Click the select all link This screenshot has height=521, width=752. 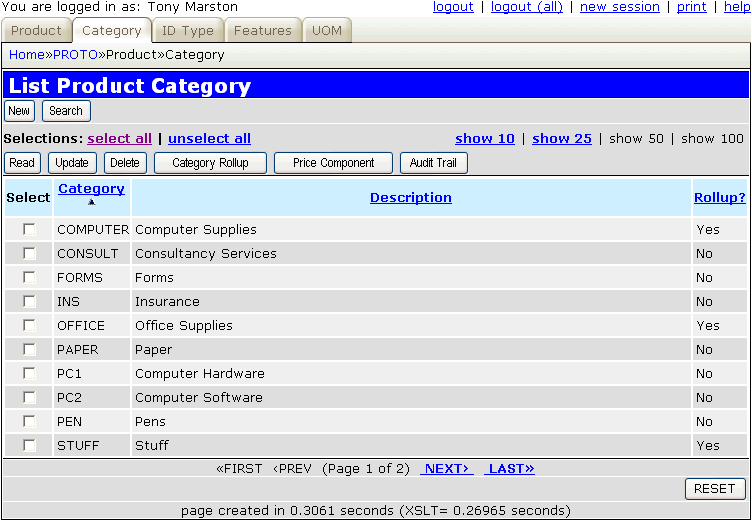point(119,139)
